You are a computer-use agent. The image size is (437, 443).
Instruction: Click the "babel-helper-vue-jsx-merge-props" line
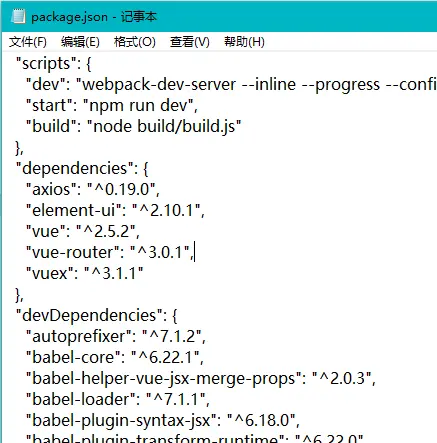click(201, 378)
